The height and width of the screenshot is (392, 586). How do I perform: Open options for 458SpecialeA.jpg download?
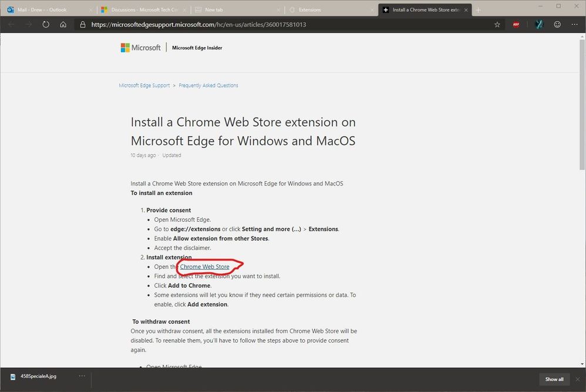tap(82, 376)
